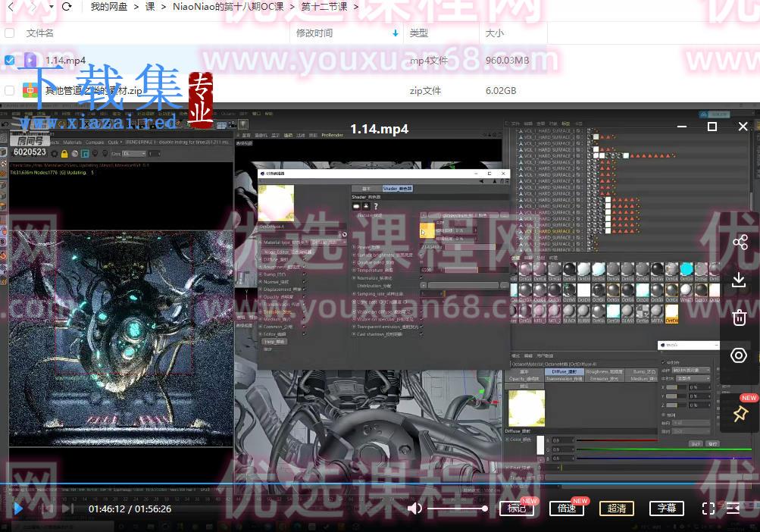Click the zip文件 type cell
Image resolution: width=760 pixels, height=532 pixels.
[x=426, y=91]
